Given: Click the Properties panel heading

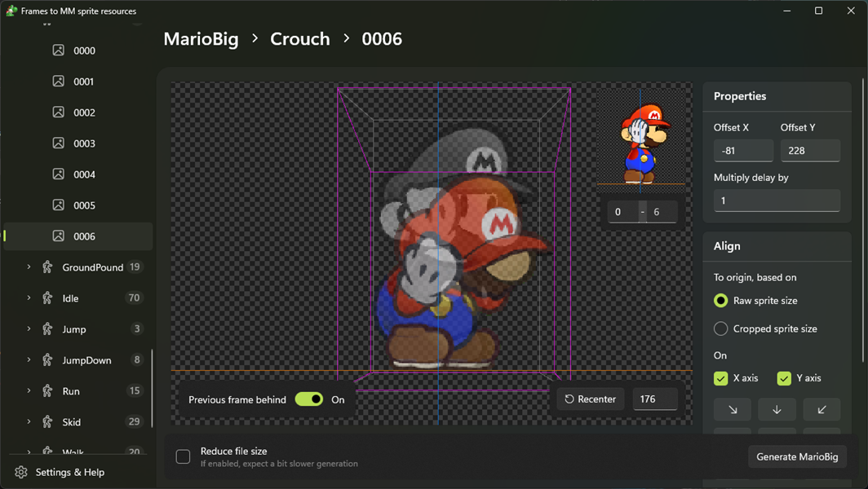Looking at the screenshot, I should coord(740,96).
